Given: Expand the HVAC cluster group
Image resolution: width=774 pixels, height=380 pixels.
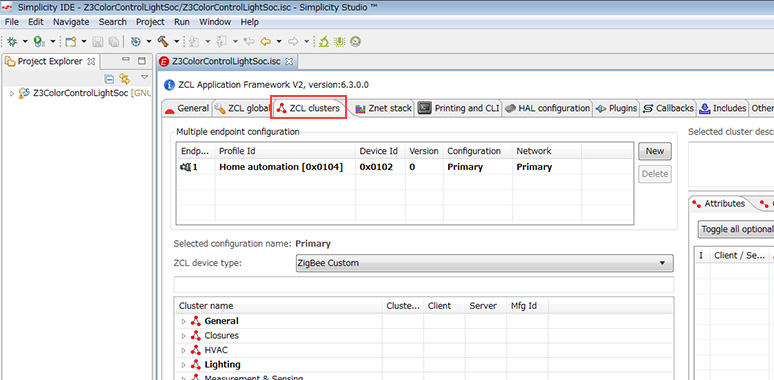Looking at the screenshot, I should [x=184, y=350].
